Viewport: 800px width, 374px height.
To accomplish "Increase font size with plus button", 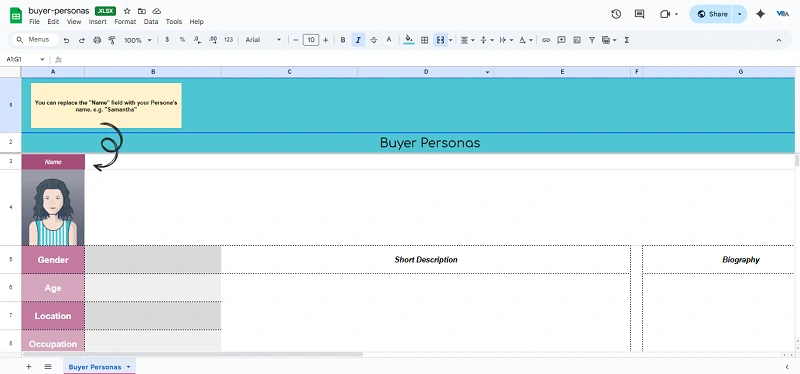I will coord(326,40).
